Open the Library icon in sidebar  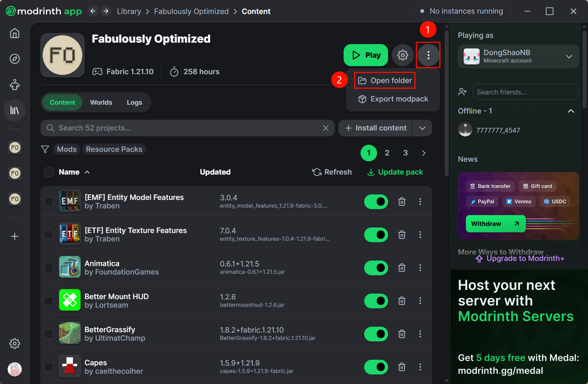tap(15, 110)
